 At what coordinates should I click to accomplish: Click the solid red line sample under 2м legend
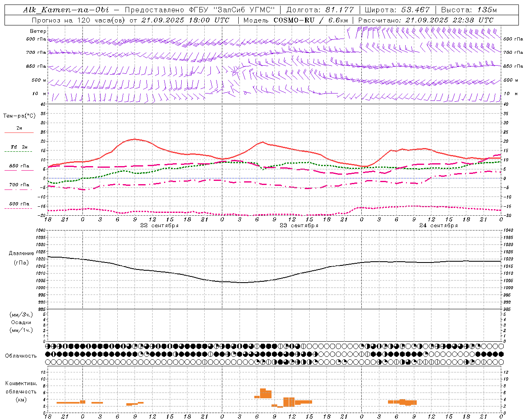pyautogui.click(x=19, y=132)
